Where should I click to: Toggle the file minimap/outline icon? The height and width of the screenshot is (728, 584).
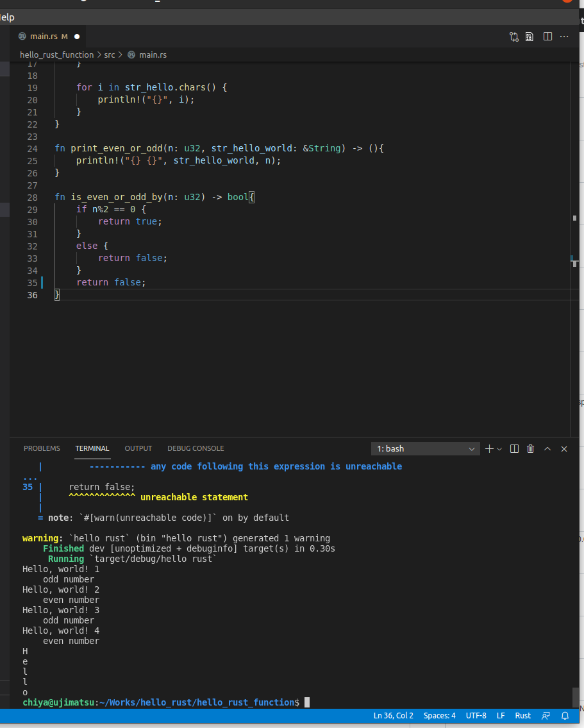530,37
